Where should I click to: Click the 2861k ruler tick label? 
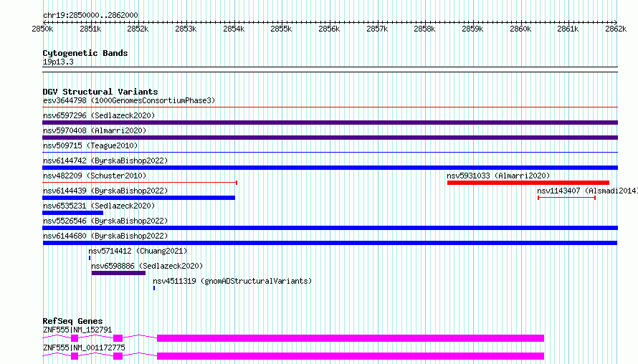point(568,29)
